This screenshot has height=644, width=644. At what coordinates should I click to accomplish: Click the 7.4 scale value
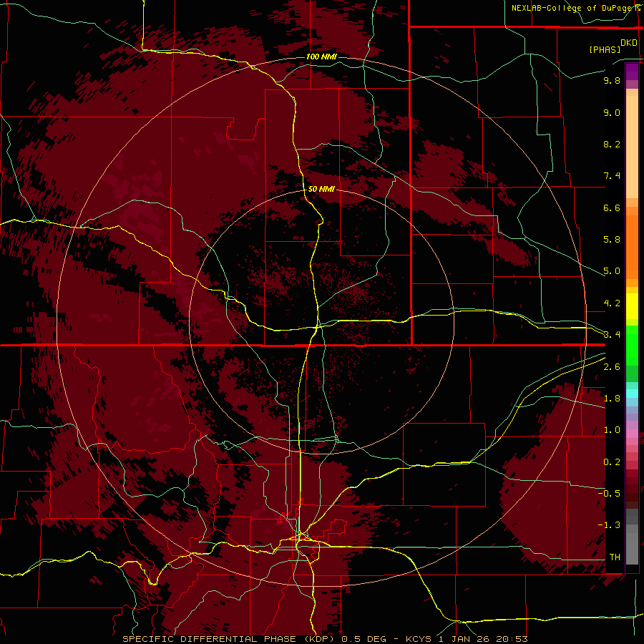[612, 176]
